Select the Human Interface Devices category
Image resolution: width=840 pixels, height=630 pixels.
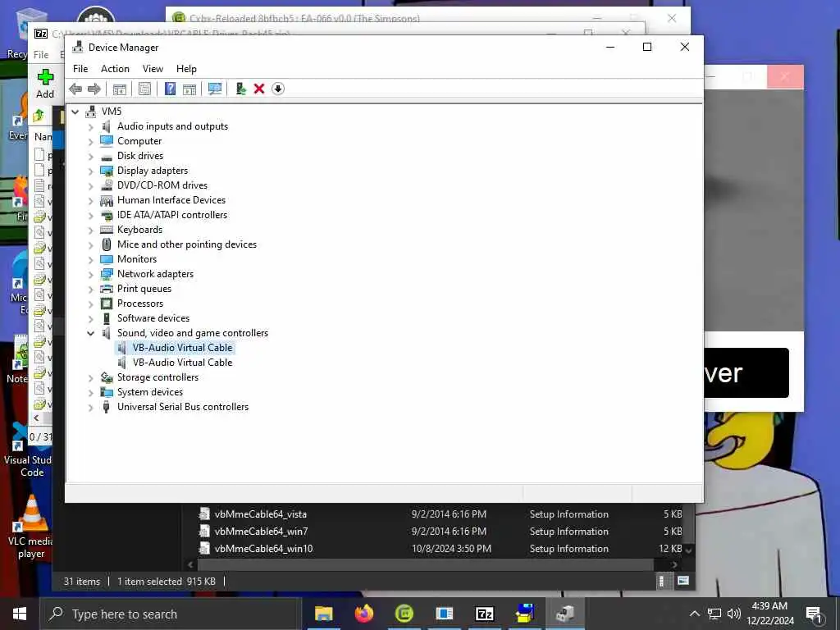tap(171, 200)
